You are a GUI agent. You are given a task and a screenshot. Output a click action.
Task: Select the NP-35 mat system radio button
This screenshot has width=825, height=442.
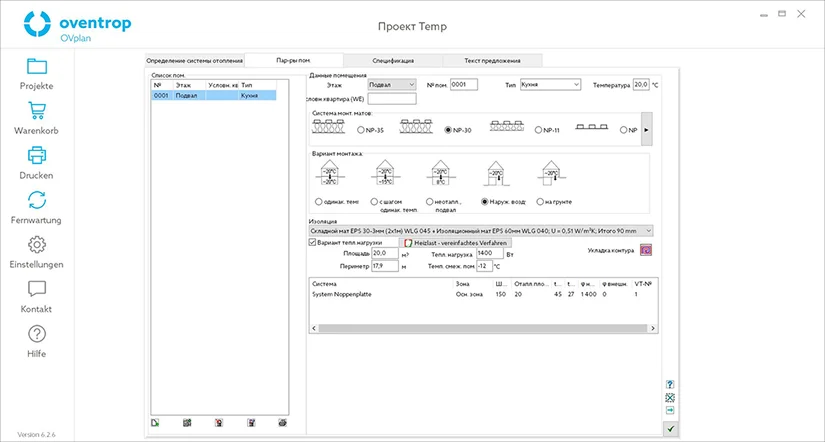tap(361, 130)
